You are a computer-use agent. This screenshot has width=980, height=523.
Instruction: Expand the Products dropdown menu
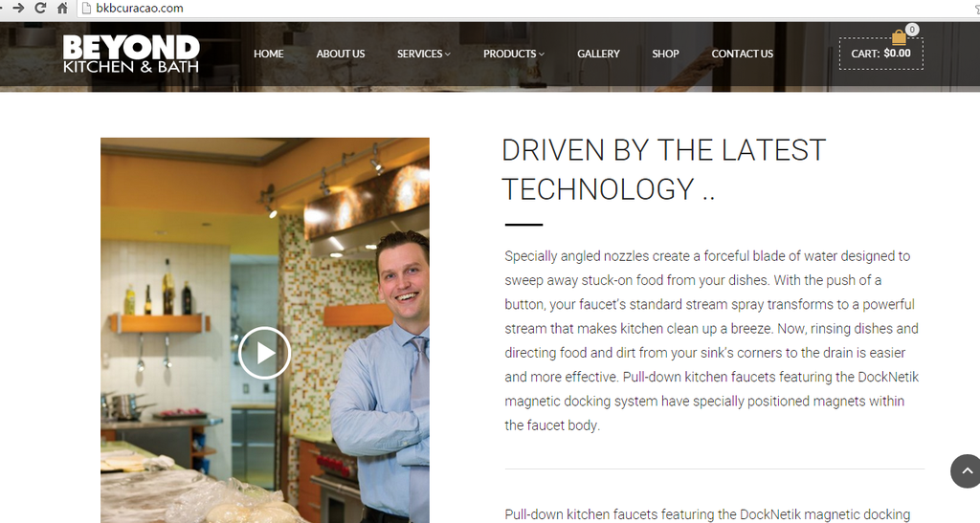click(x=513, y=54)
